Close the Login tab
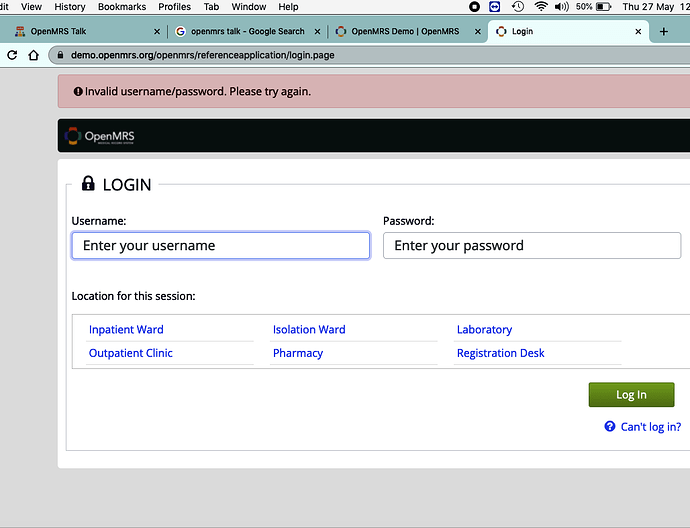 tap(638, 32)
